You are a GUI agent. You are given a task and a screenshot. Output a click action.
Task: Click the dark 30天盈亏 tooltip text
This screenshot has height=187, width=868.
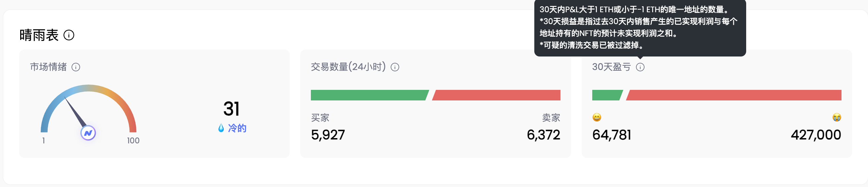click(639, 27)
